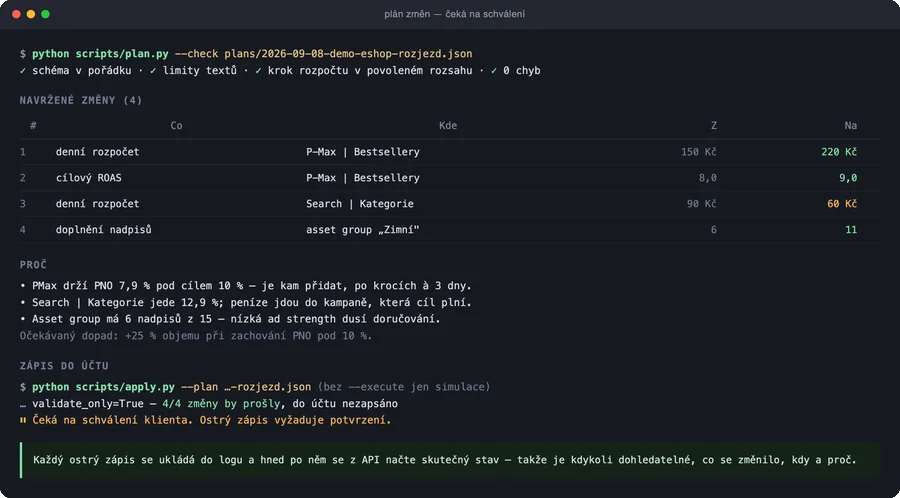Click the green "9,0" value
900x498 pixels.
[x=848, y=178]
